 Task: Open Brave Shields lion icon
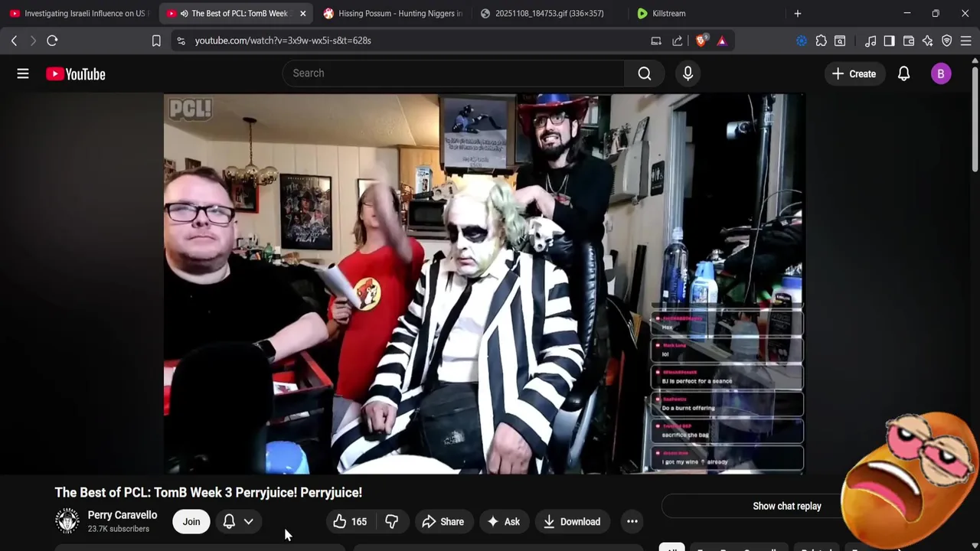(x=701, y=41)
